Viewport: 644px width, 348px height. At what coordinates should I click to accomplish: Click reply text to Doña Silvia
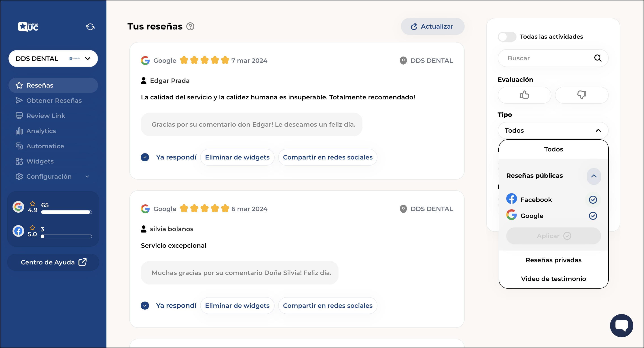click(x=241, y=273)
